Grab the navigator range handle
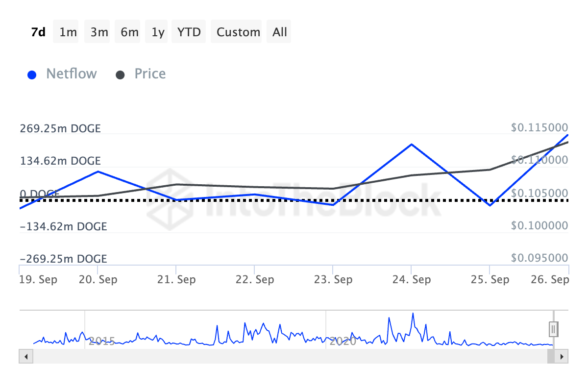 (554, 329)
